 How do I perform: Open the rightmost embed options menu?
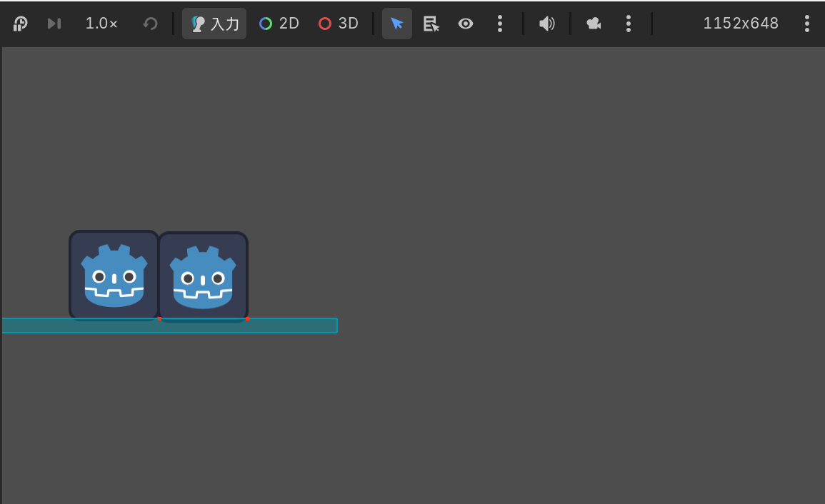click(807, 24)
